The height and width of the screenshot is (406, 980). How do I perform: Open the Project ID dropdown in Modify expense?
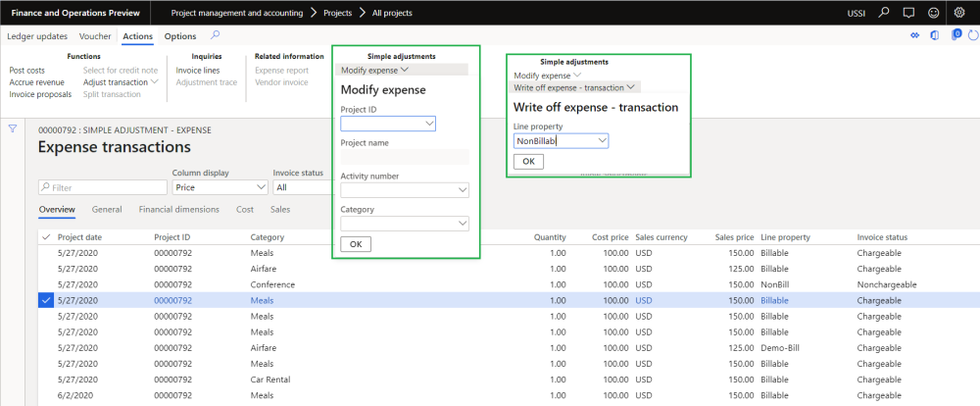(430, 125)
